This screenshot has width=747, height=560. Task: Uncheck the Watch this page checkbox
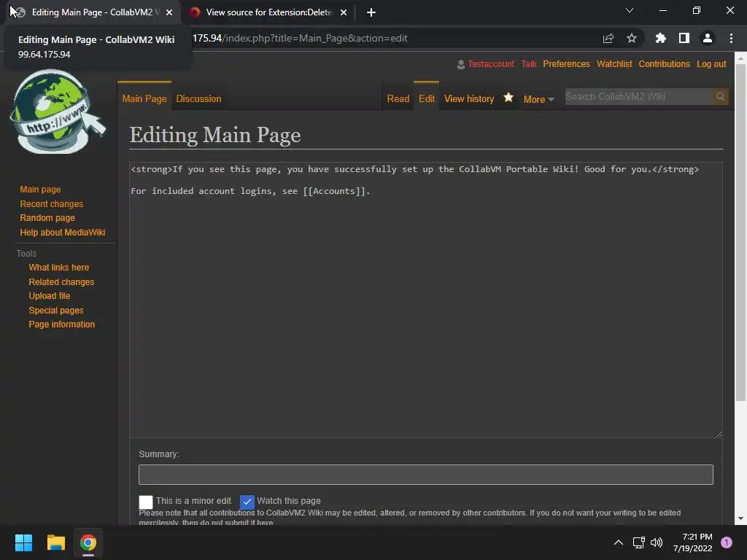point(247,502)
